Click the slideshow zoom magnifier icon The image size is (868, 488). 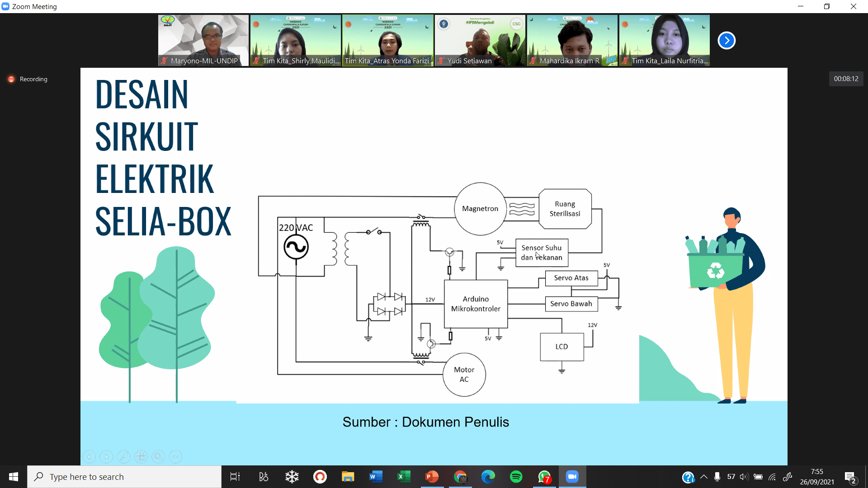[158, 457]
